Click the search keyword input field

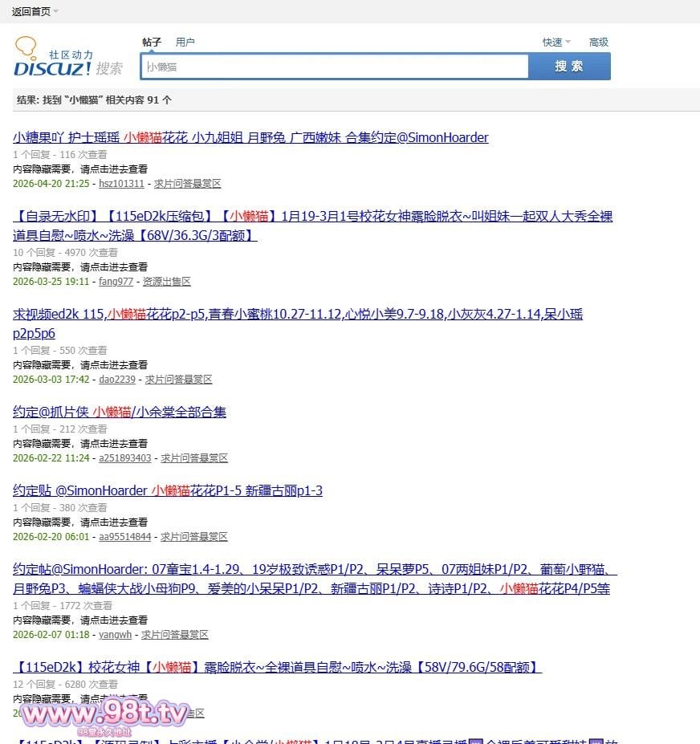(x=334, y=67)
